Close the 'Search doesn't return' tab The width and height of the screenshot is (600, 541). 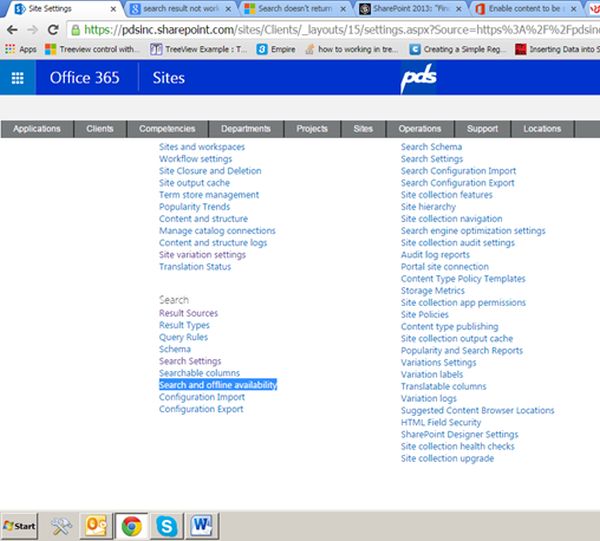[x=343, y=9]
